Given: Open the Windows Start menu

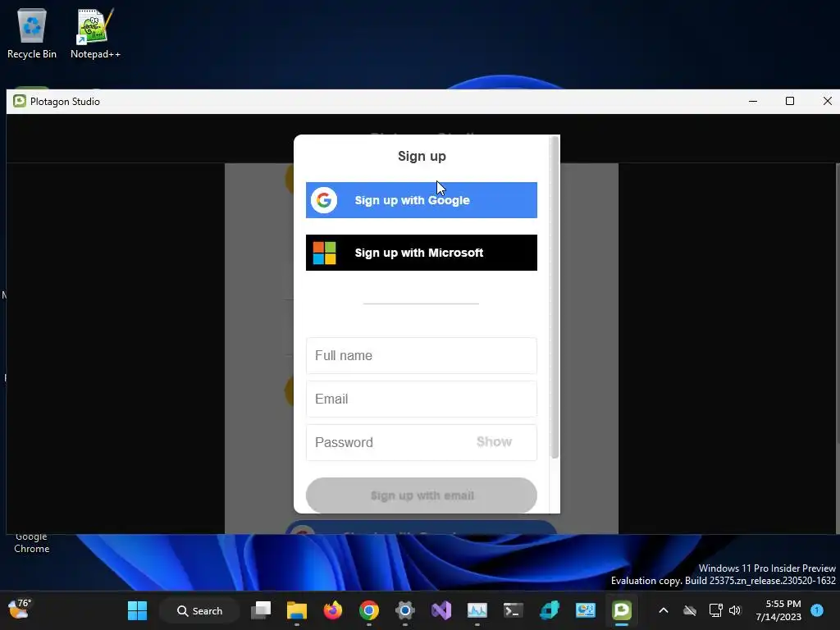Looking at the screenshot, I should (137, 610).
